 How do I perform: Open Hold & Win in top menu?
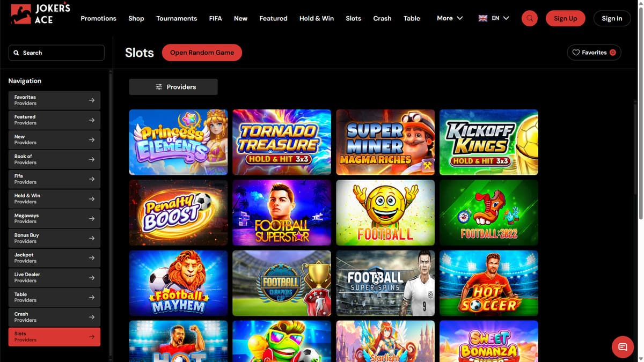click(x=317, y=18)
